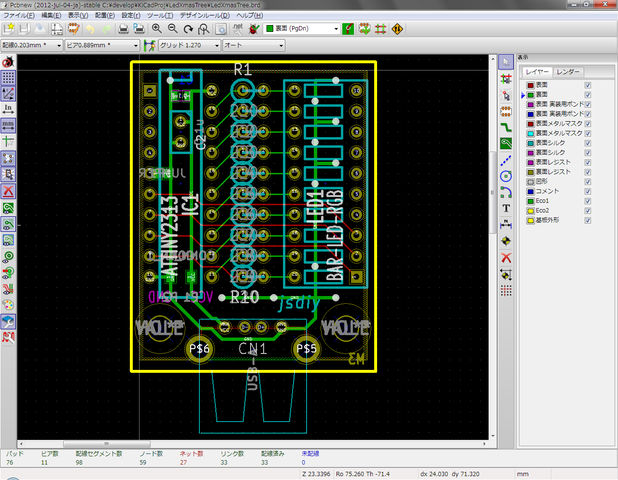Click the zoom out magnifier

pyautogui.click(x=172, y=29)
